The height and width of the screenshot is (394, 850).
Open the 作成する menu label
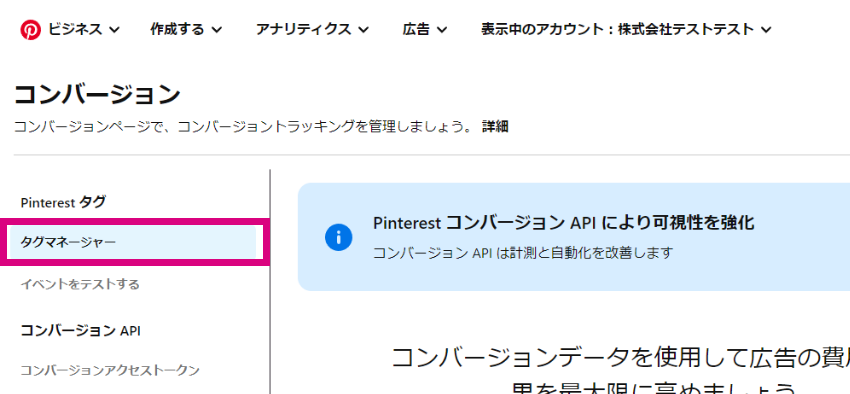(177, 29)
